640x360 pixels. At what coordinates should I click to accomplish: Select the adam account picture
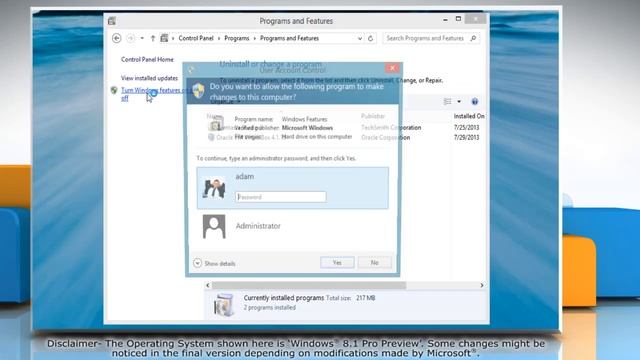coord(214,188)
